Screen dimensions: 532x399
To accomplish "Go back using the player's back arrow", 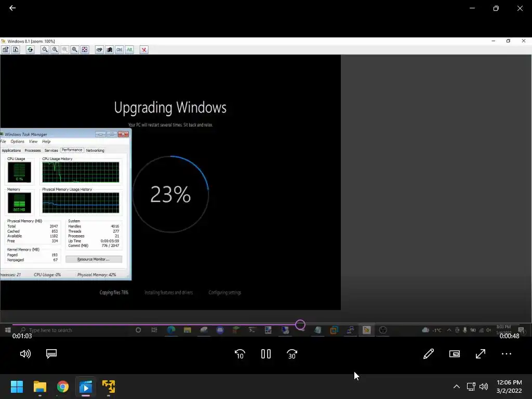I will coord(12,8).
